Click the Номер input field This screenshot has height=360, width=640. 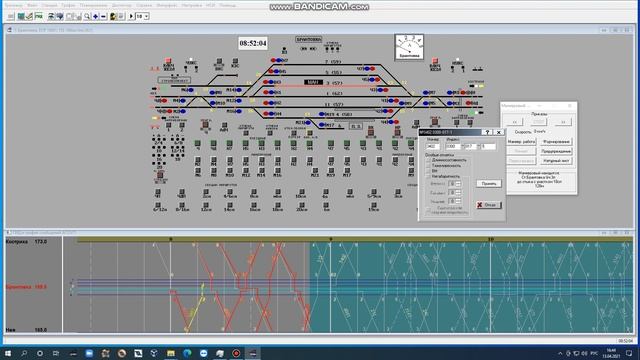433,146
